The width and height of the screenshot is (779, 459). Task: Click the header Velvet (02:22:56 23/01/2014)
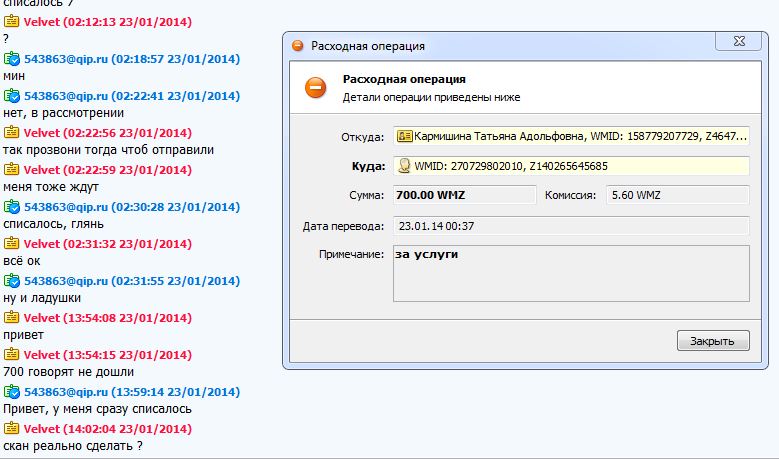(108, 133)
